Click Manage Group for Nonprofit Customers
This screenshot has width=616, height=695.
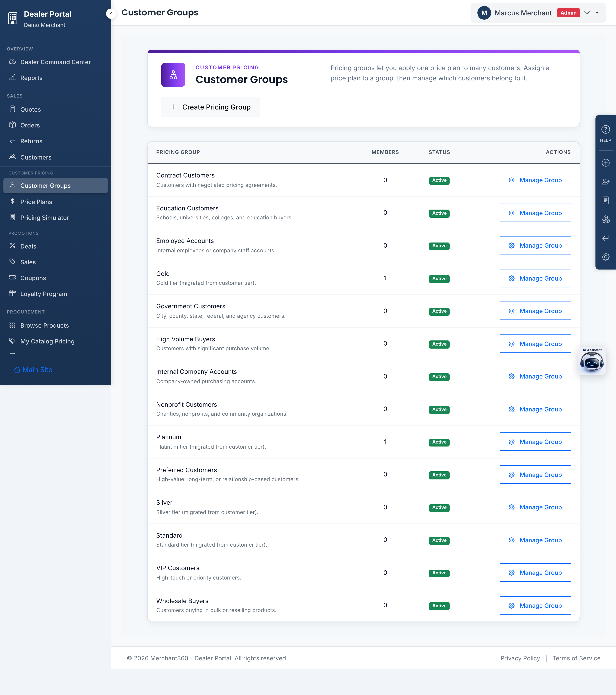(535, 409)
